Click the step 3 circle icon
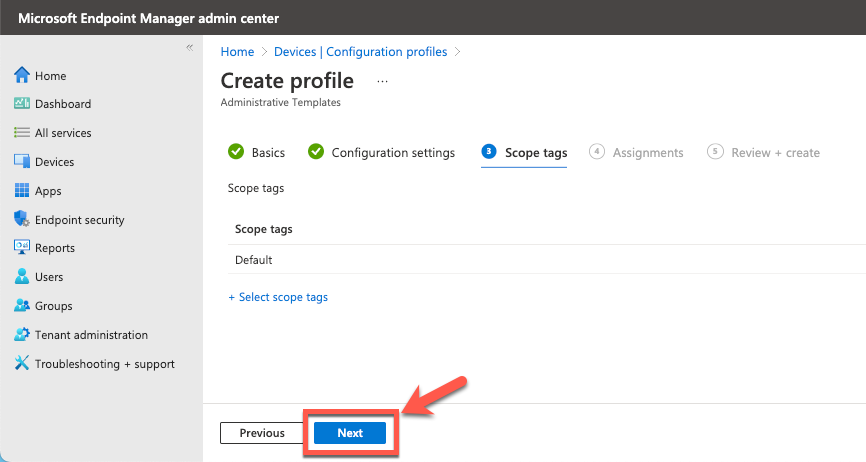The image size is (866, 462). pos(489,151)
